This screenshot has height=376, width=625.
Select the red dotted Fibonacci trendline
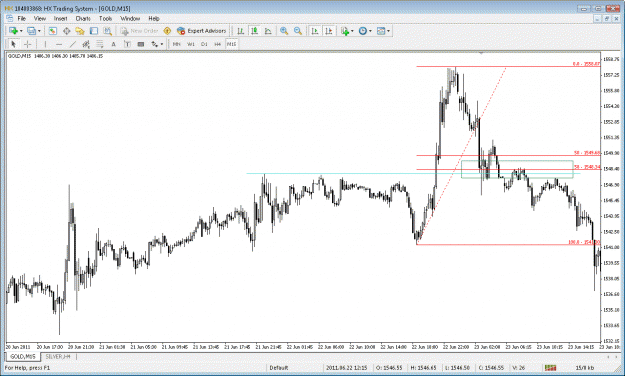462,156
